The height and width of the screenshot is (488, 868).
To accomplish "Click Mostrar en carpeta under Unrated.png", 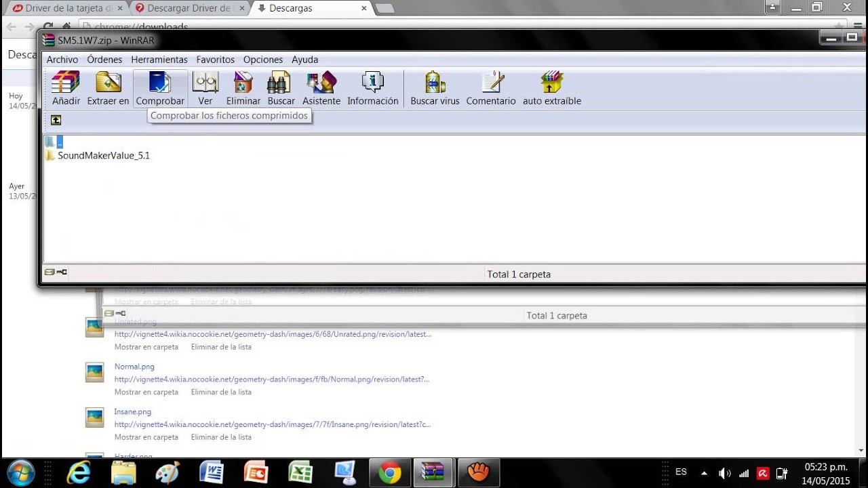I will (146, 347).
